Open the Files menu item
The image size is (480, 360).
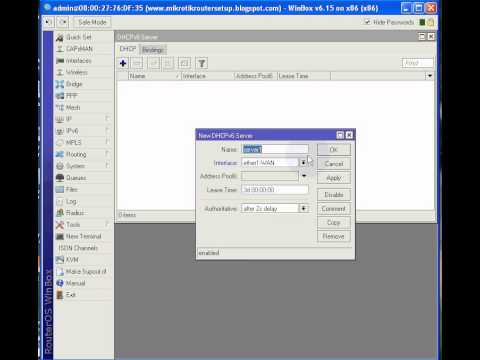click(72, 189)
